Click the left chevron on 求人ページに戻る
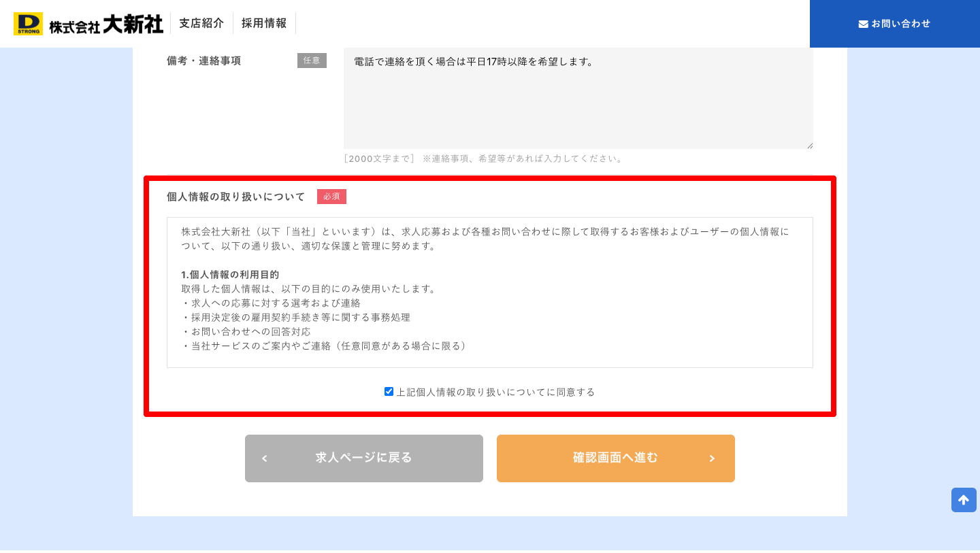 tap(265, 458)
